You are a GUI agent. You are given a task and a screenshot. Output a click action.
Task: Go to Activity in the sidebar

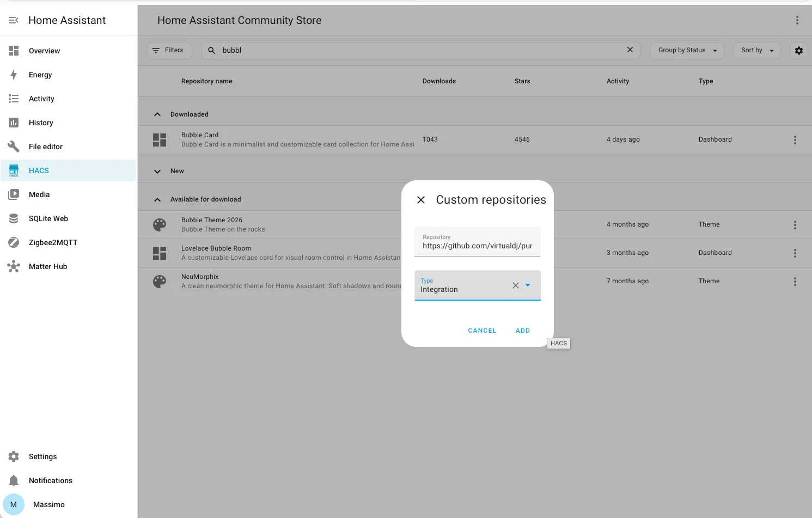pyautogui.click(x=68, y=99)
